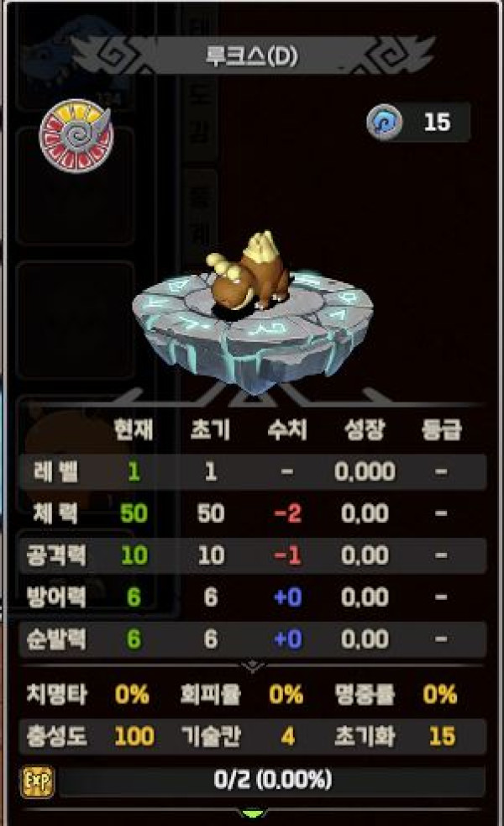The width and height of the screenshot is (504, 826).
Task: Click the 기술칸 skill slot value 4
Action: (x=287, y=736)
